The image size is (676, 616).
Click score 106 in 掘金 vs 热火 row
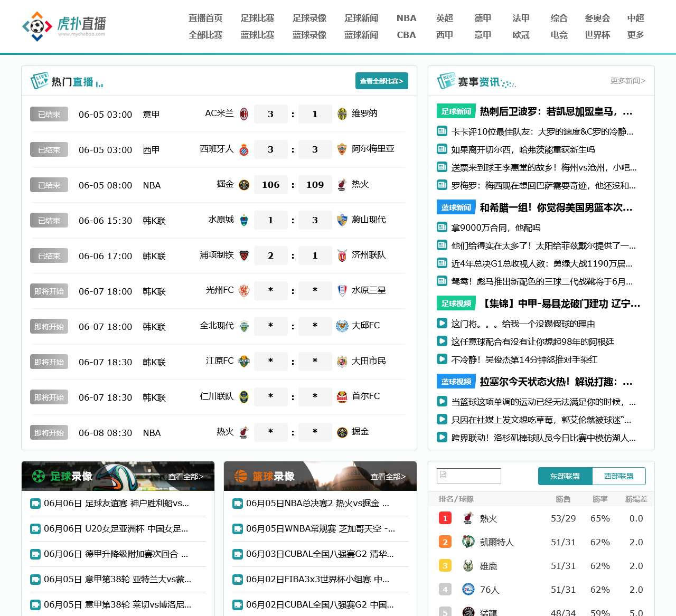[271, 185]
